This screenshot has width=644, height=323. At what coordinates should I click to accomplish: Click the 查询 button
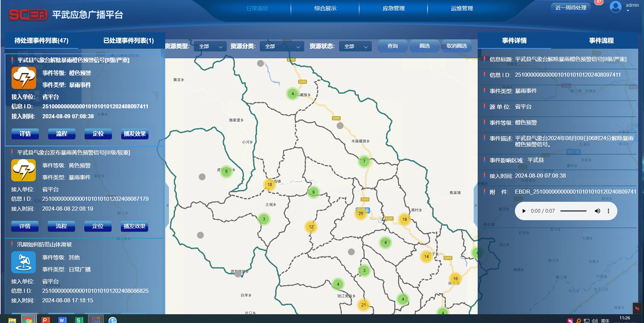tap(392, 46)
